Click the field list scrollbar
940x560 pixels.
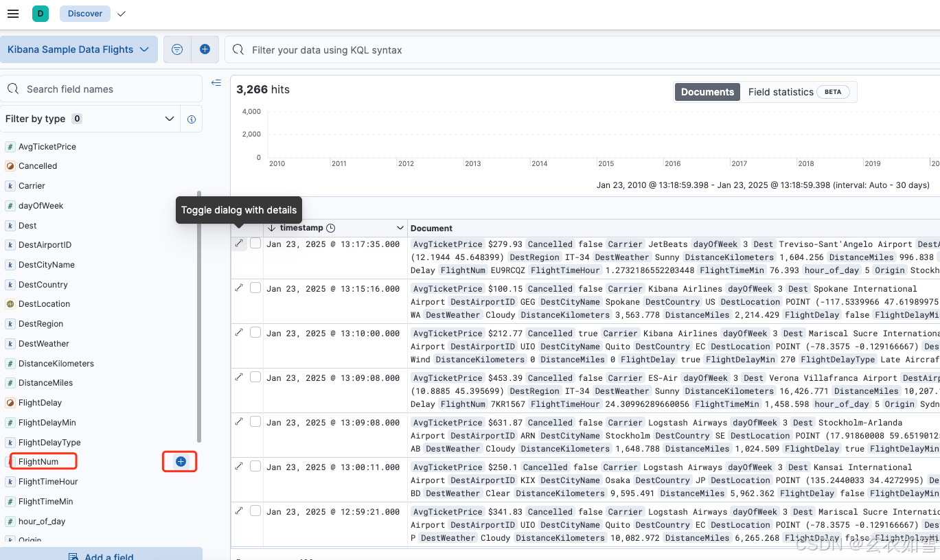[x=199, y=316]
